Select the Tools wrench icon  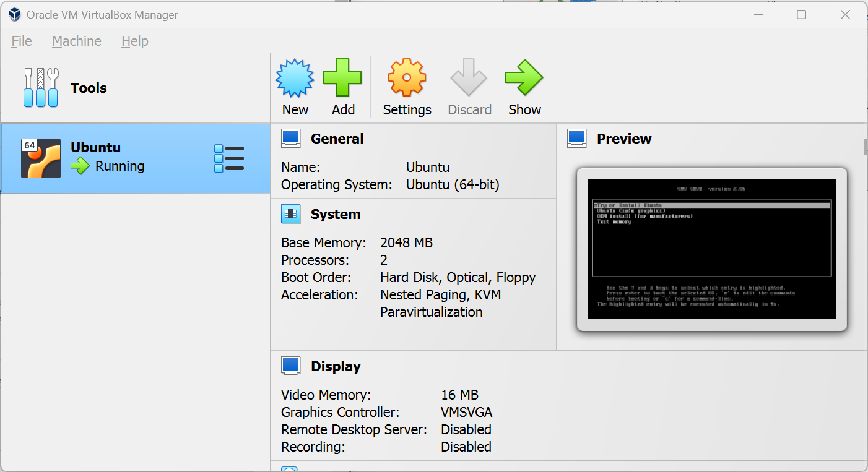click(41, 88)
